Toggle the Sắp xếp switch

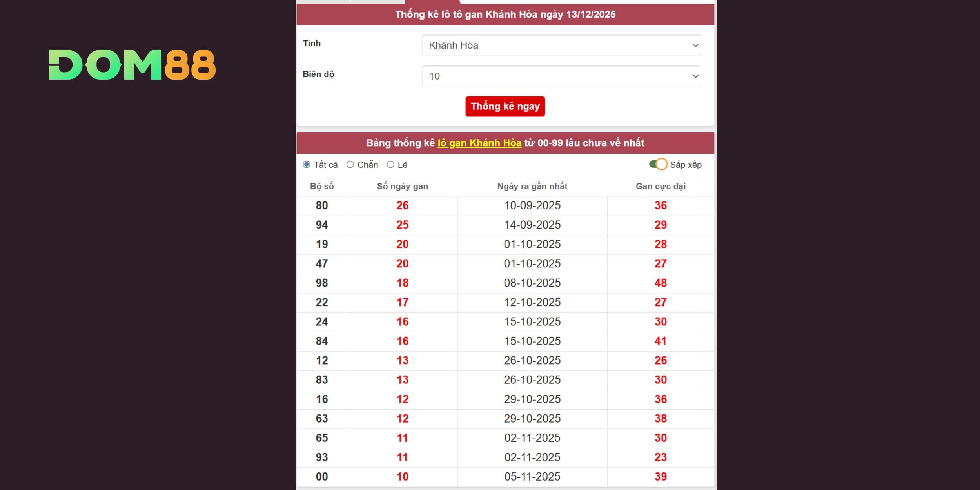point(658,164)
